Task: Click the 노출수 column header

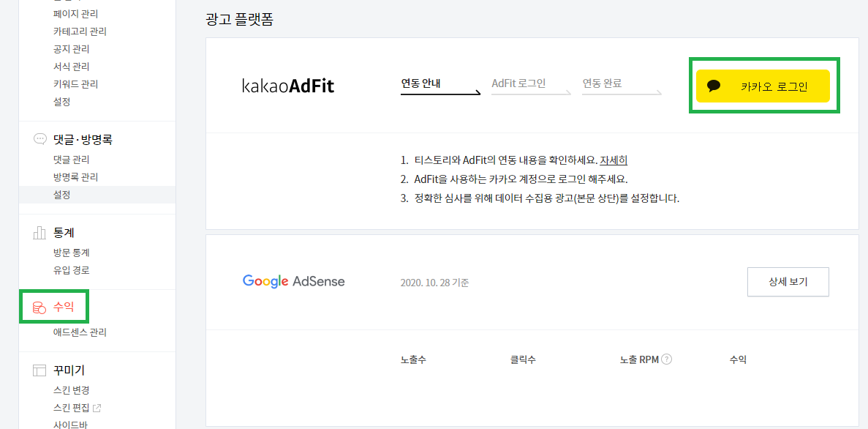Action: coord(413,359)
